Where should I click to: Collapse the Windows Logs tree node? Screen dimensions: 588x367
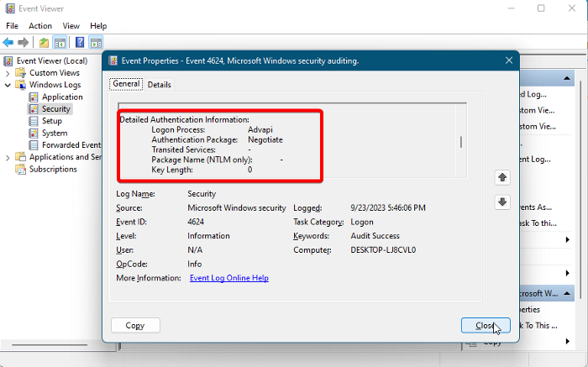(x=8, y=85)
